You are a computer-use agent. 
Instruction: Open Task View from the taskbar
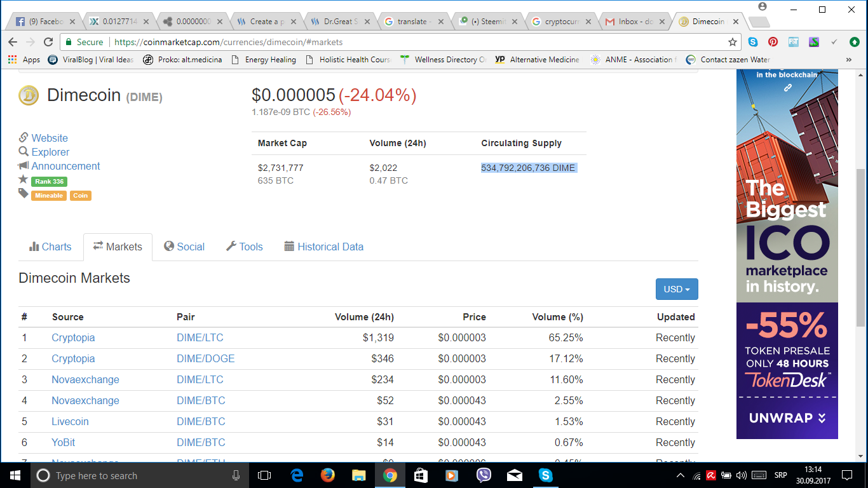(264, 475)
